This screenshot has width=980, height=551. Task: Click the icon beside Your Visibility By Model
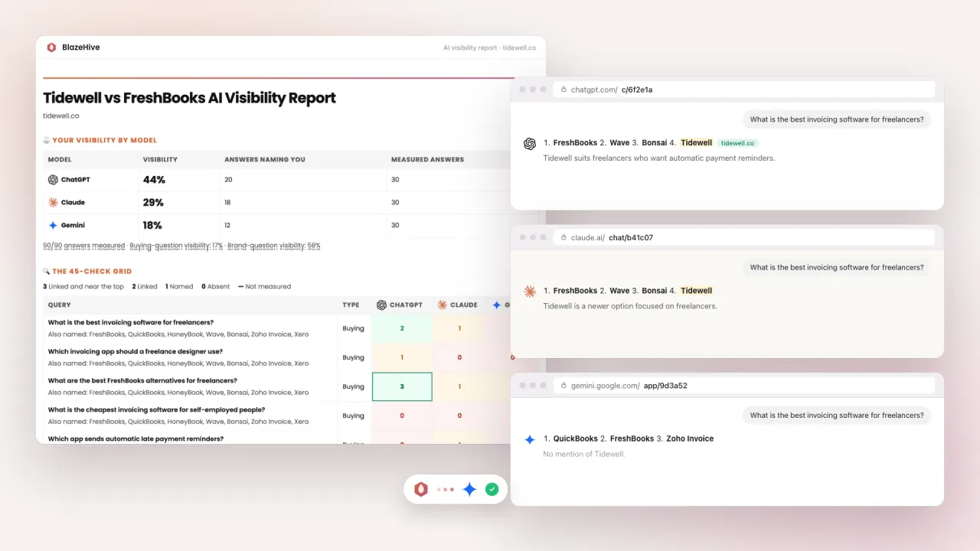(x=46, y=140)
